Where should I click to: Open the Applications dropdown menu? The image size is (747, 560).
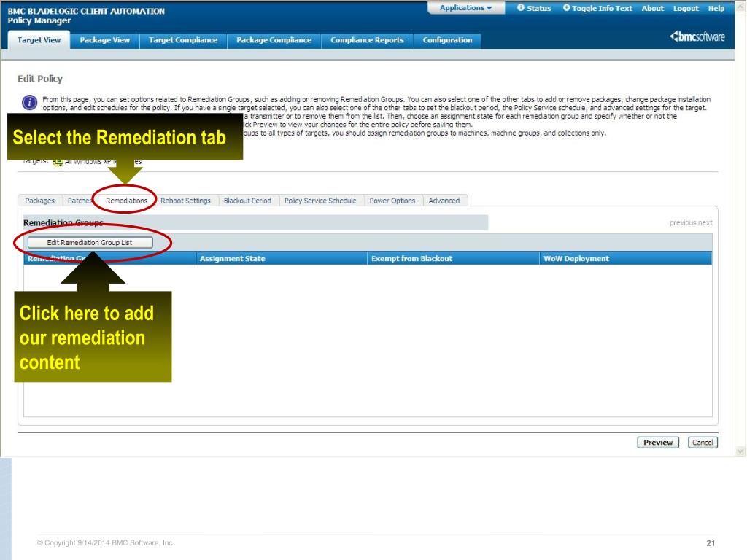coord(466,8)
